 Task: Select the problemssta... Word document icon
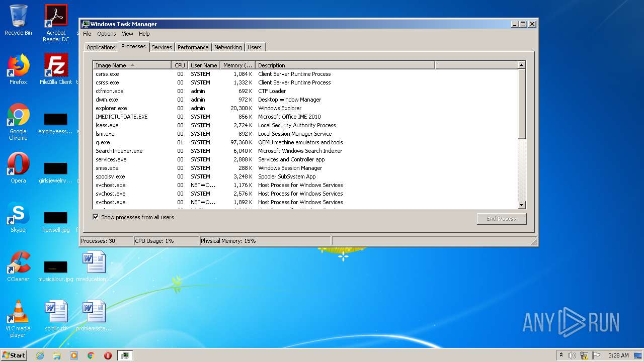click(x=94, y=316)
